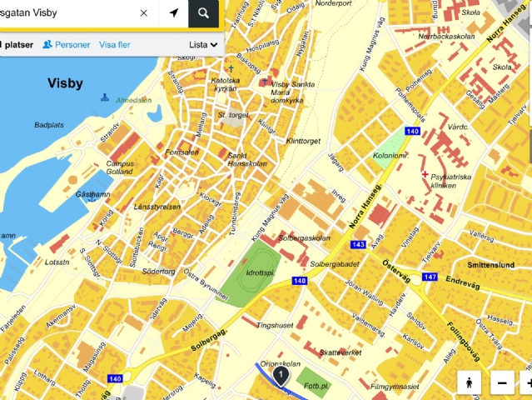Zoom out with the minus button
The image size is (532, 400).
pyautogui.click(x=502, y=382)
